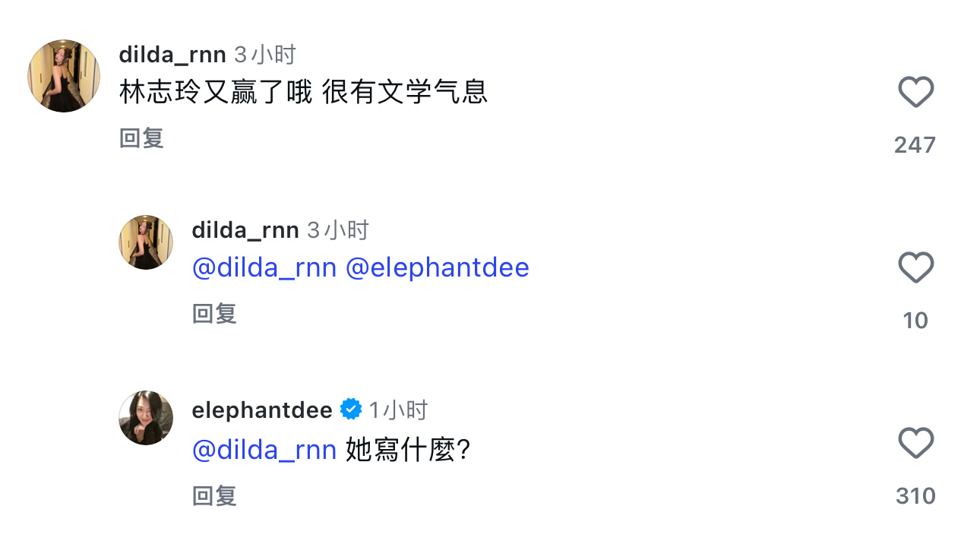The image size is (980, 544).
Task: Visit the elephantdee username link
Action: [x=262, y=410]
